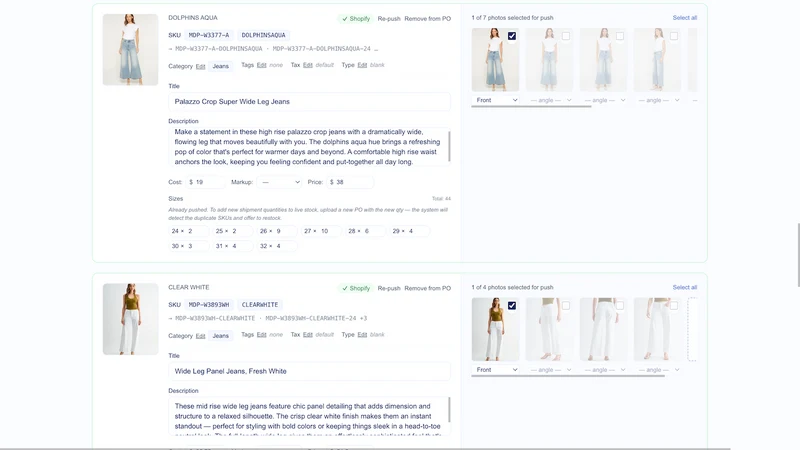Click the Price field showing 38
800x450 pixels.
point(349,182)
